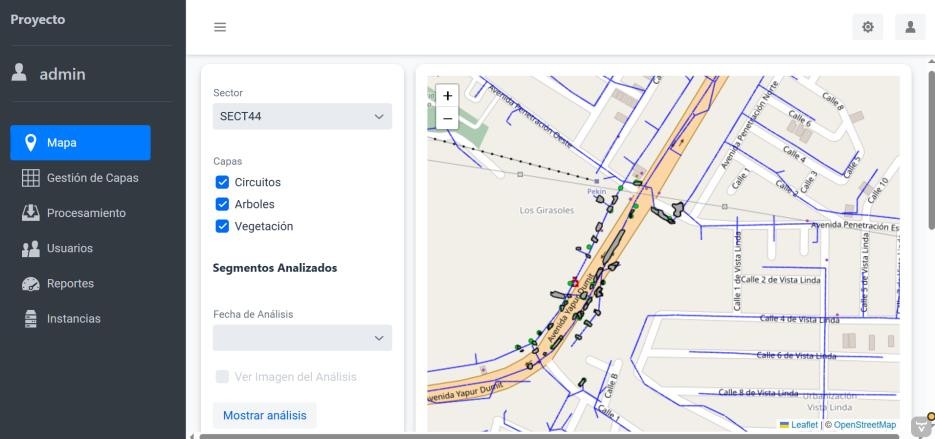Toggle the Arboles layer checkbox
The width and height of the screenshot is (935, 439).
222,205
